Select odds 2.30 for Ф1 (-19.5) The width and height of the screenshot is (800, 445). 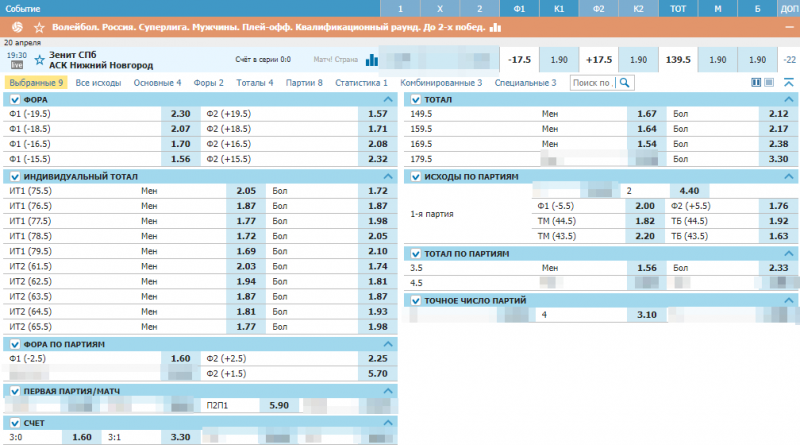click(181, 115)
